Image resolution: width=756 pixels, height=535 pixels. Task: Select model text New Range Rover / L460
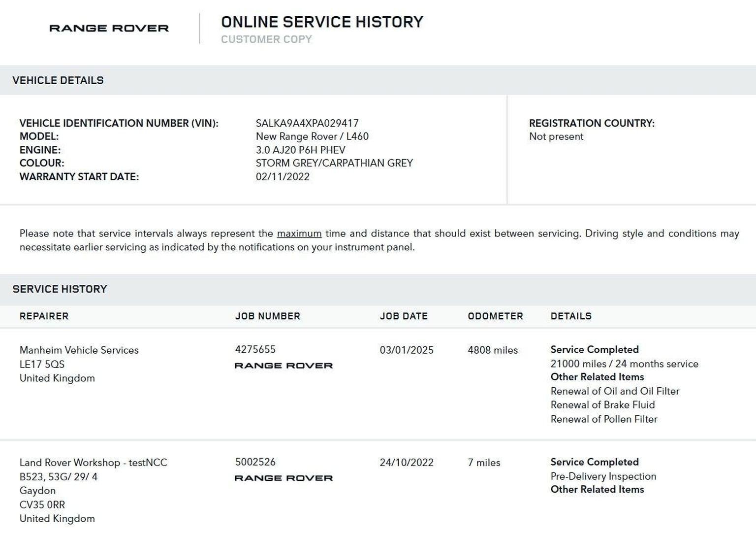pyautogui.click(x=312, y=136)
